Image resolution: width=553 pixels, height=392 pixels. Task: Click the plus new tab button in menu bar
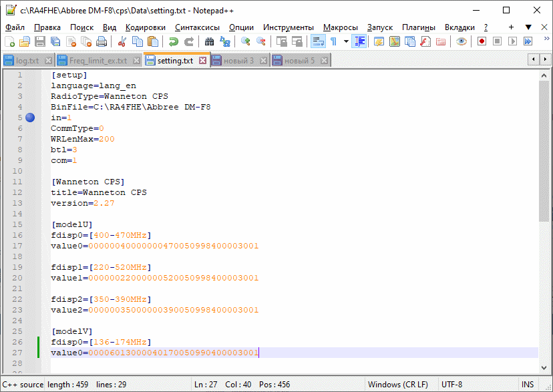(511, 27)
